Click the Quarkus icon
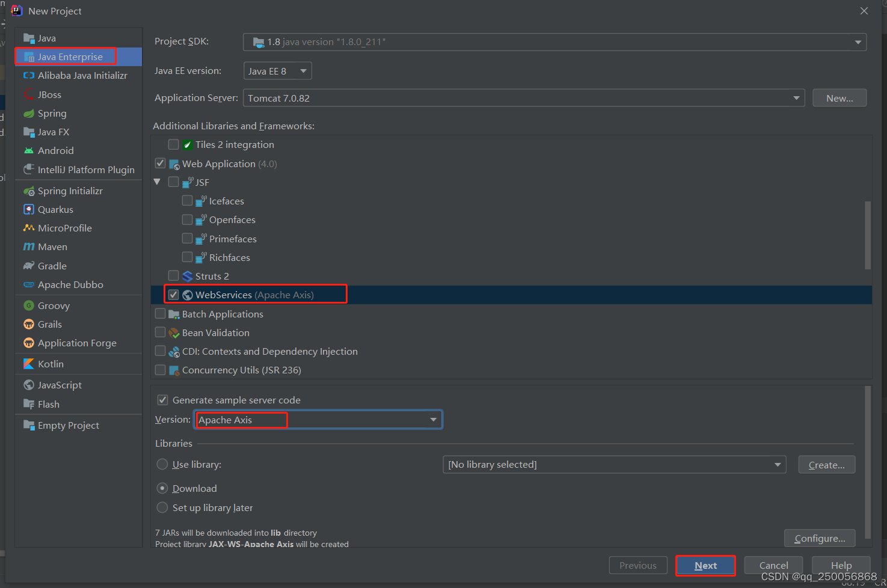The width and height of the screenshot is (887, 588). (x=29, y=209)
